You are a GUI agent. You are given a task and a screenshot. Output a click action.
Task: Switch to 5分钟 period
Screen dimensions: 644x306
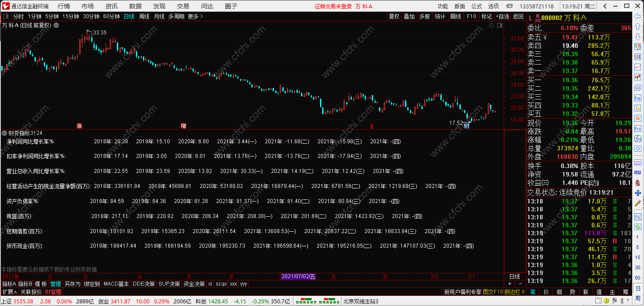52,16
